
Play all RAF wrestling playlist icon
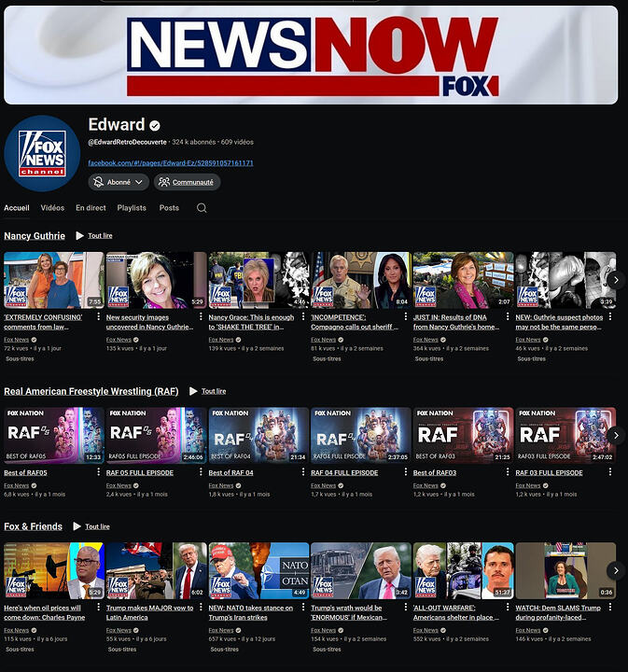point(193,391)
